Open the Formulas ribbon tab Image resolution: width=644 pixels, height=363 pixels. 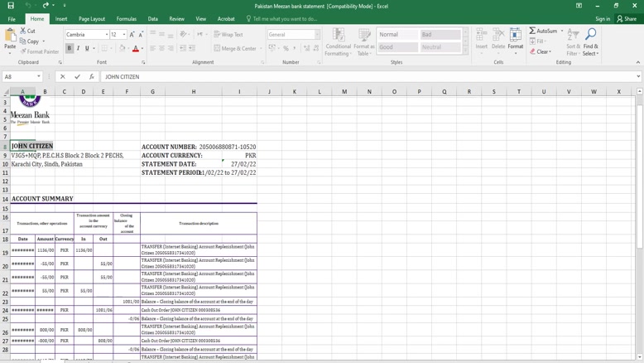[127, 19]
